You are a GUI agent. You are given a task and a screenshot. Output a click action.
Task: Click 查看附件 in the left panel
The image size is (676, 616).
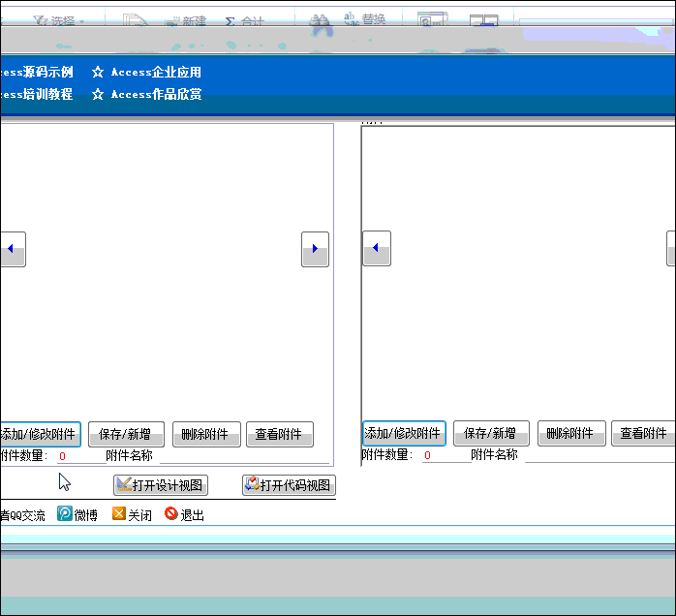280,434
